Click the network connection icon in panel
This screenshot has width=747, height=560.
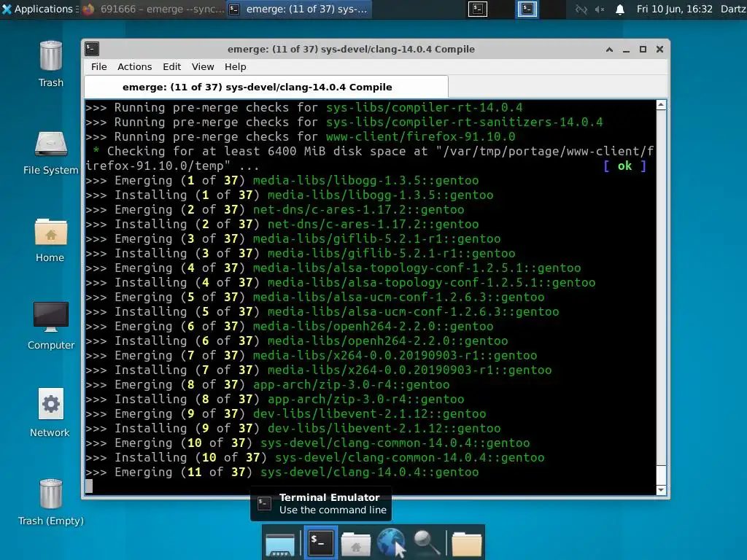tap(581, 9)
